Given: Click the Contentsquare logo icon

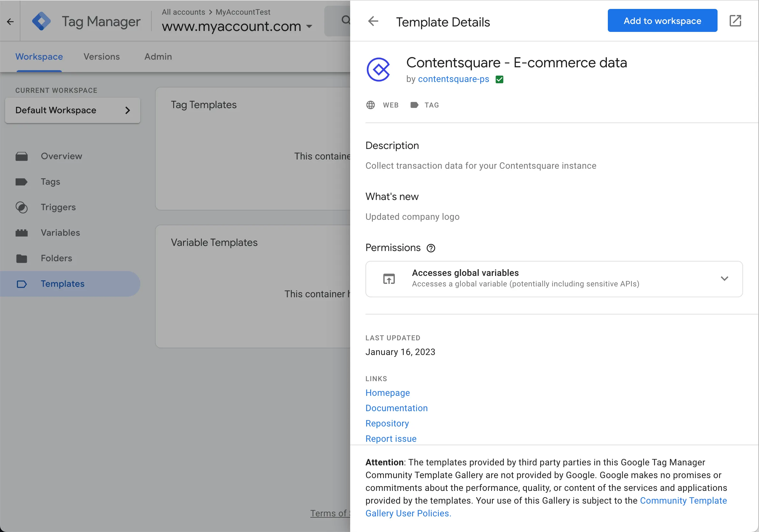Looking at the screenshot, I should click(378, 70).
